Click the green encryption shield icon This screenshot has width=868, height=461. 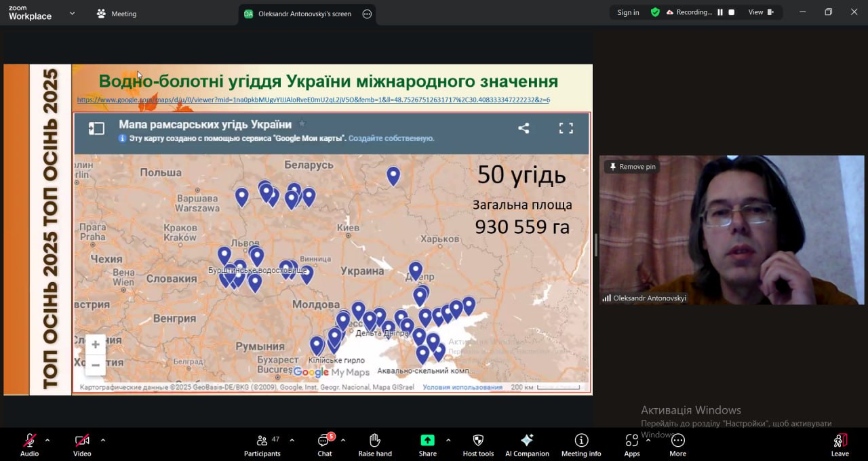click(655, 12)
